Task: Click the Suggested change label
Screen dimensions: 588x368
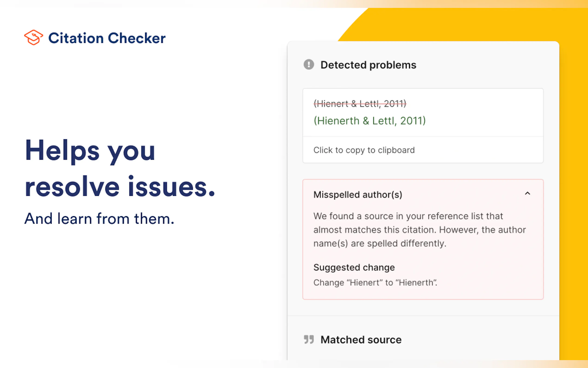Action: click(x=354, y=267)
